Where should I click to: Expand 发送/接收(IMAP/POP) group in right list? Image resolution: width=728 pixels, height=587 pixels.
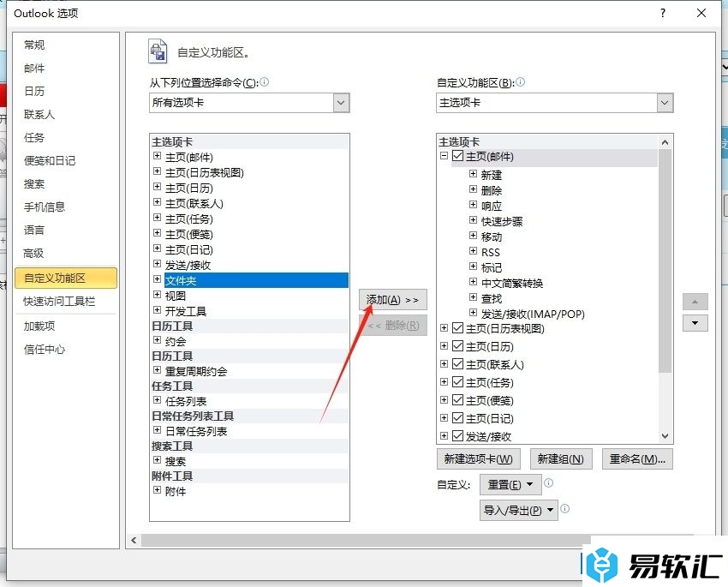point(473,313)
